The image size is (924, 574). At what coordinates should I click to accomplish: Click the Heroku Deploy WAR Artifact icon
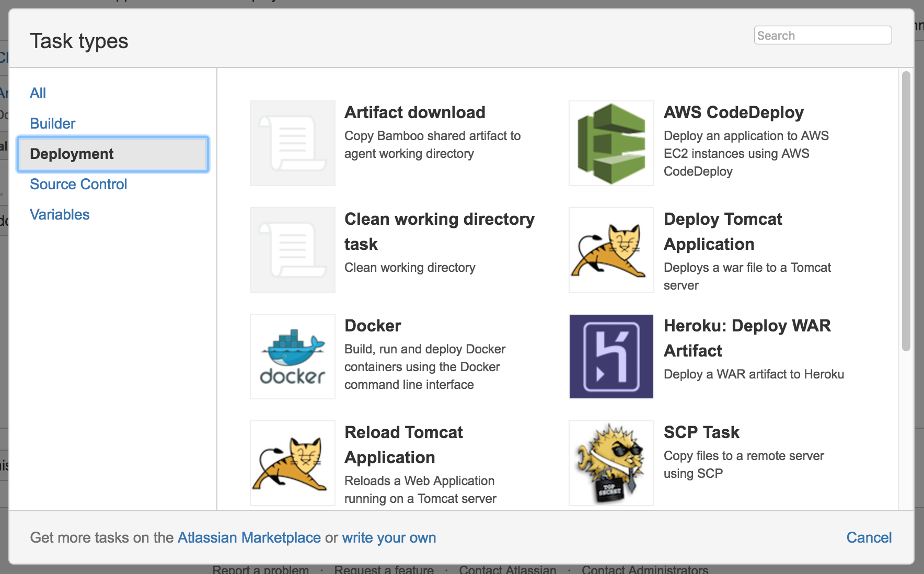tap(610, 356)
